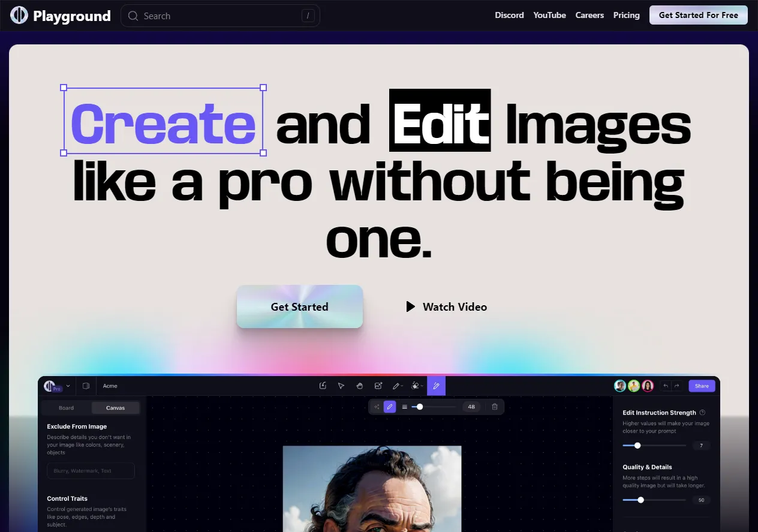Screen dimensions: 758x532
Task: Click the holographic Get Started button
Action: 300,306
